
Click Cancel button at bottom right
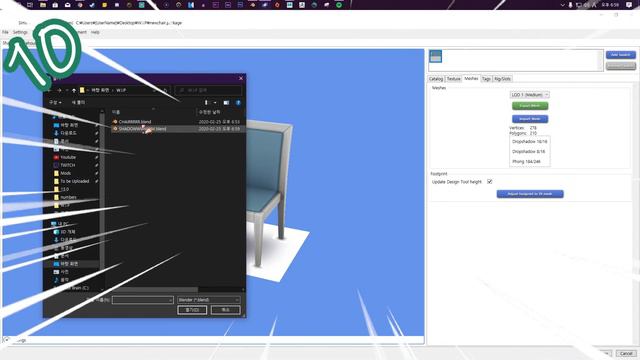[x=626, y=353]
